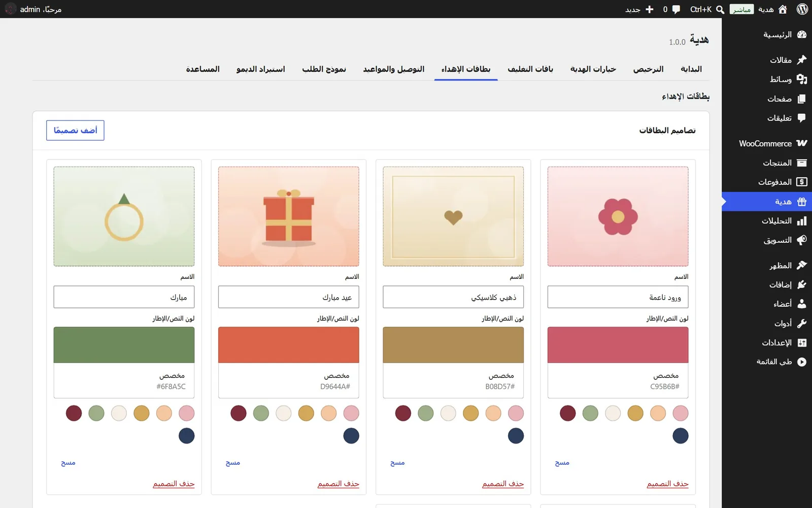
Task: Open the WooCommerce icon in sidebar
Action: point(802,143)
